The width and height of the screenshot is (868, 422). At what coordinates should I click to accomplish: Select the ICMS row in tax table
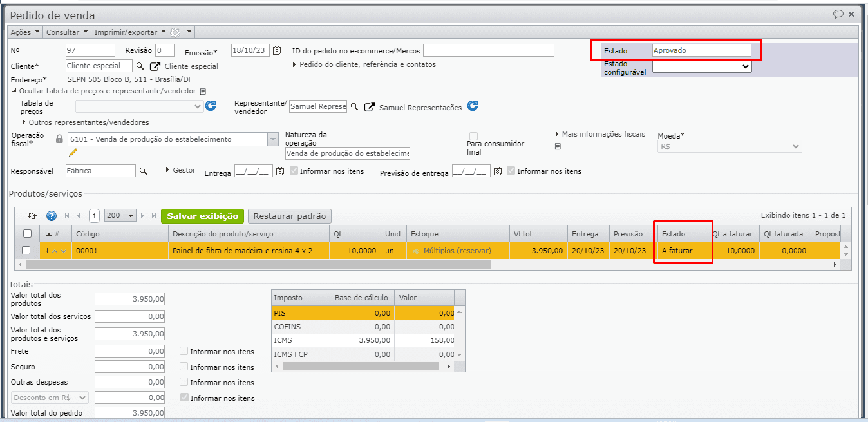coord(363,340)
